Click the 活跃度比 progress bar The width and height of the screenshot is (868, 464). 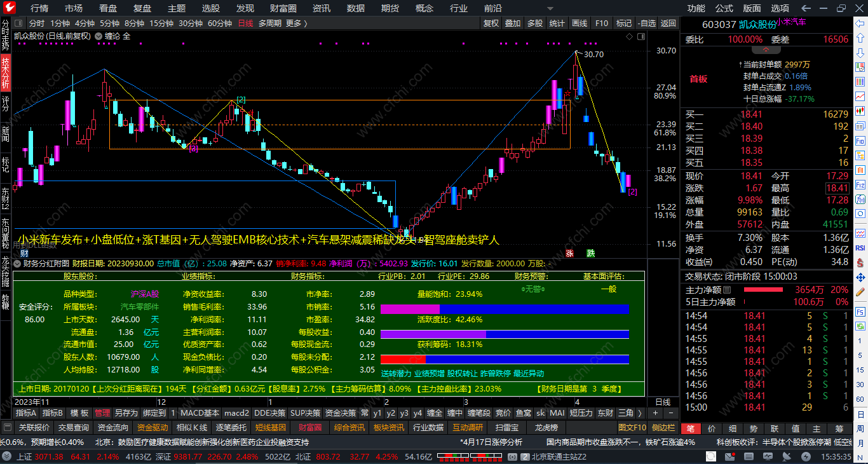tap(505, 334)
